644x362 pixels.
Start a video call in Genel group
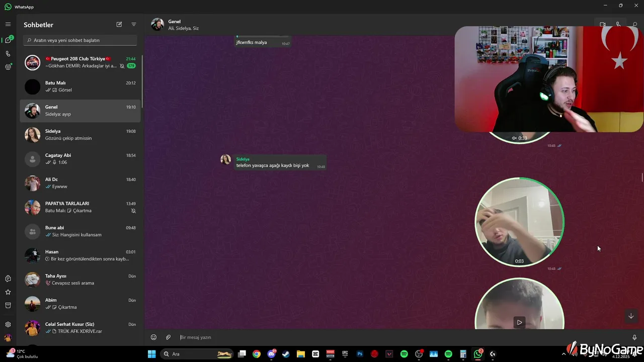tap(603, 24)
